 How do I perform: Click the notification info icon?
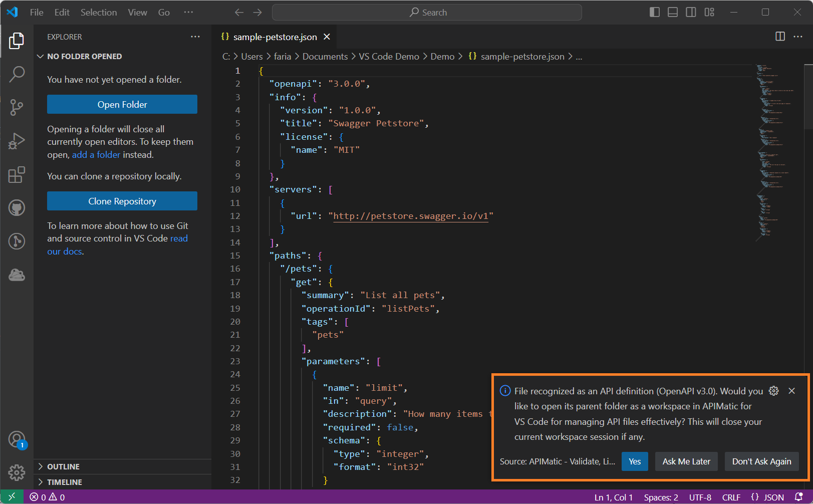tap(505, 391)
